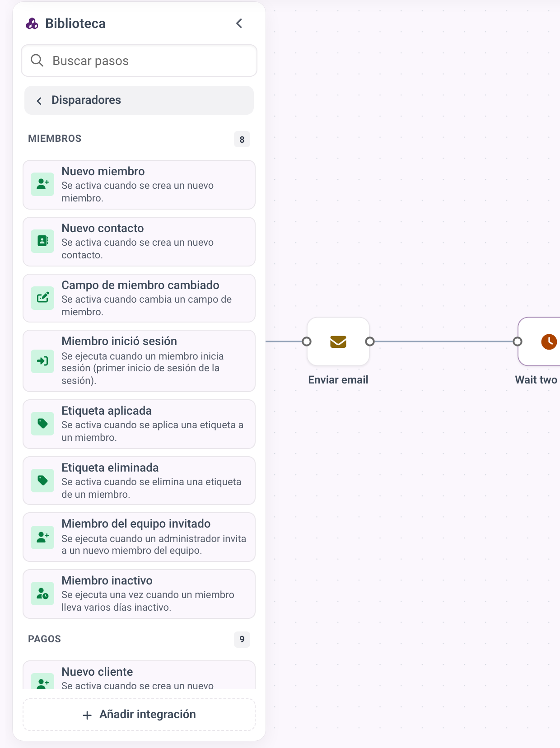Click the Enviar email node's right connector
This screenshot has height=748, width=560.
(x=370, y=341)
